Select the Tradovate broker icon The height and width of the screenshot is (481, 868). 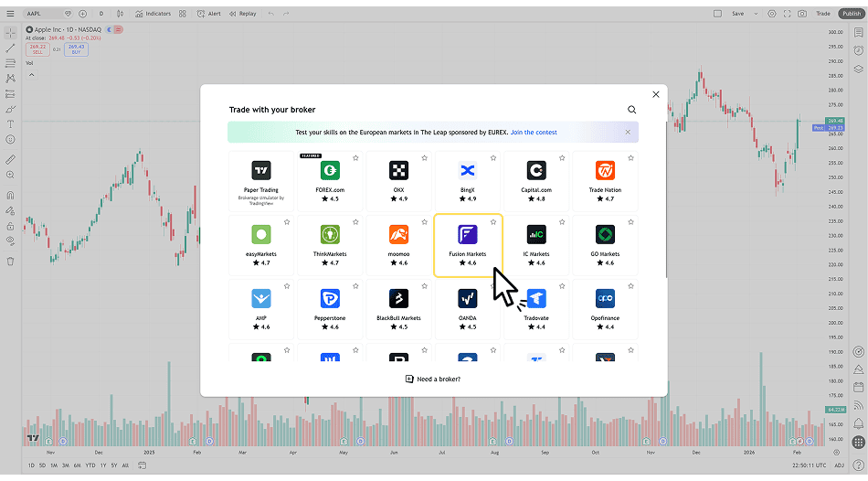(x=536, y=299)
